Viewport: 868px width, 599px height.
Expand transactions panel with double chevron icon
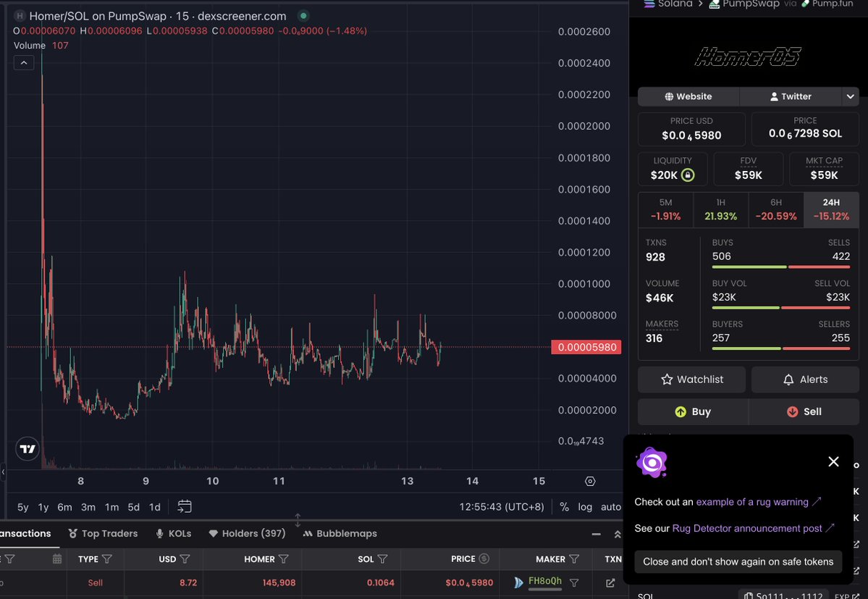(x=618, y=535)
